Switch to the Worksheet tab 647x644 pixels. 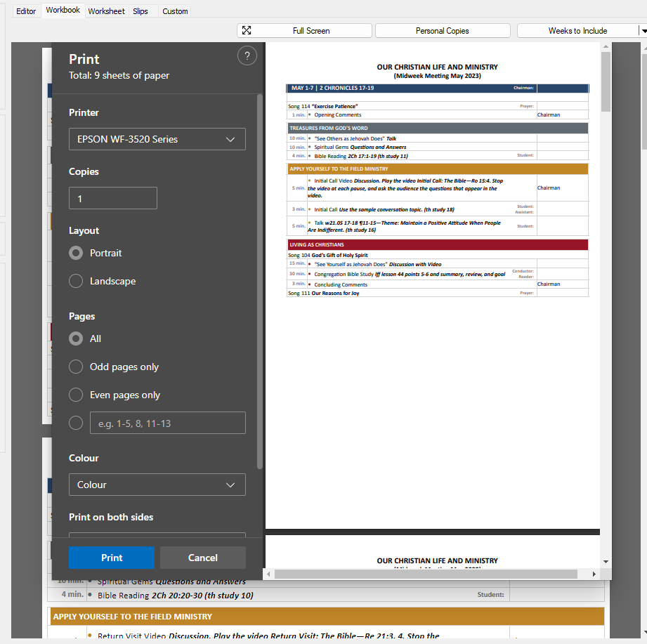106,11
